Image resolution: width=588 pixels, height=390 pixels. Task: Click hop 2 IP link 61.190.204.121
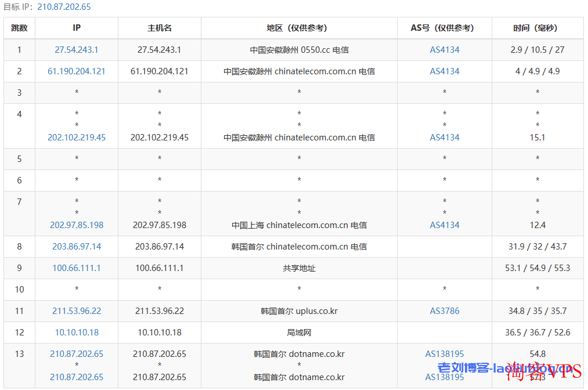point(77,71)
